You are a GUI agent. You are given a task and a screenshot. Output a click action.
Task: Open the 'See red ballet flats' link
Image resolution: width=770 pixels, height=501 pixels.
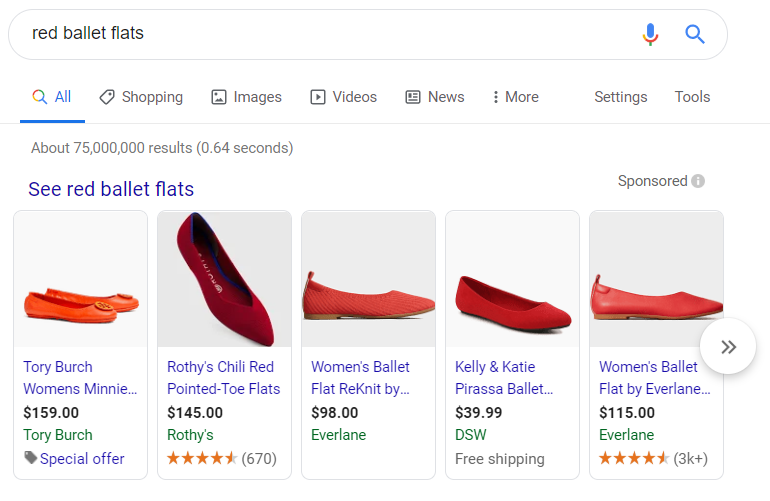coord(111,189)
